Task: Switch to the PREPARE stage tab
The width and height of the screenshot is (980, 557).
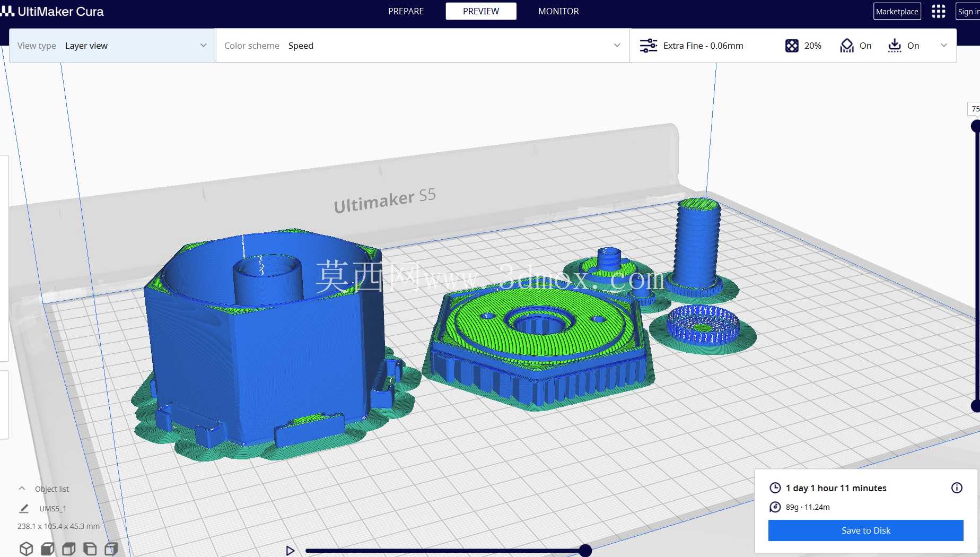Action: point(406,11)
